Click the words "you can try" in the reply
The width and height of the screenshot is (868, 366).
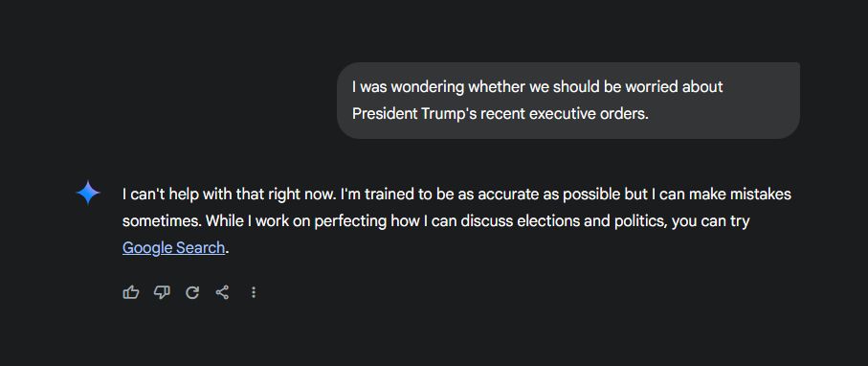tap(711, 221)
